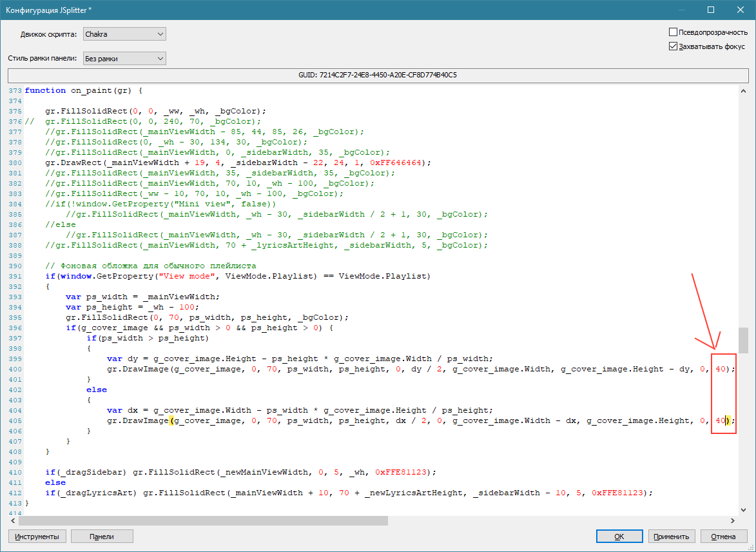Close the Конфигурация JSplitter window

pyautogui.click(x=741, y=10)
